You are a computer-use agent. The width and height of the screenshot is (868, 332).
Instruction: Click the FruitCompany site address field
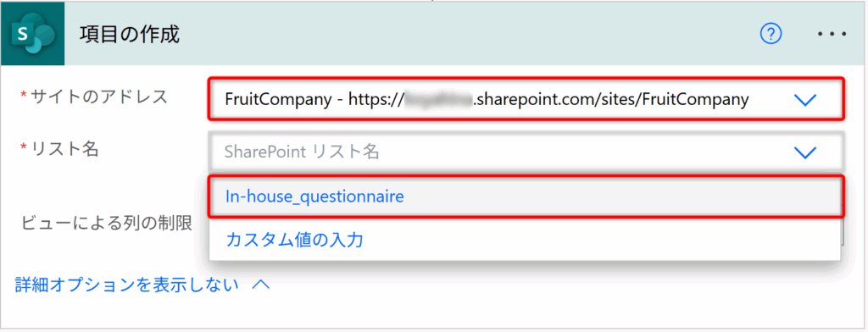click(x=526, y=100)
